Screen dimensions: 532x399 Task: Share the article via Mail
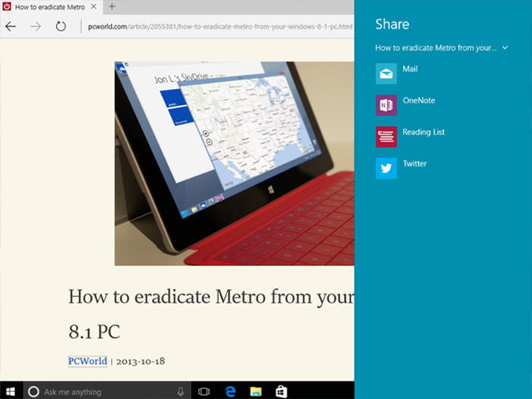[x=387, y=74]
